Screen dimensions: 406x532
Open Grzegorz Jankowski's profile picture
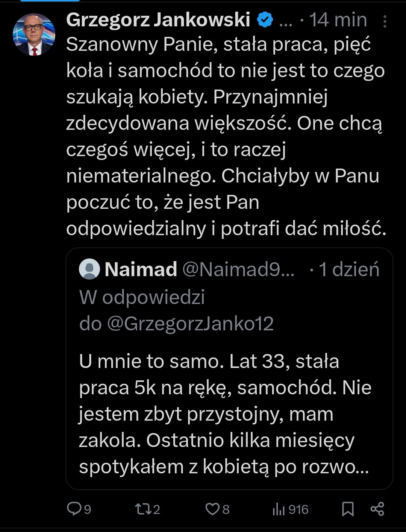[34, 35]
